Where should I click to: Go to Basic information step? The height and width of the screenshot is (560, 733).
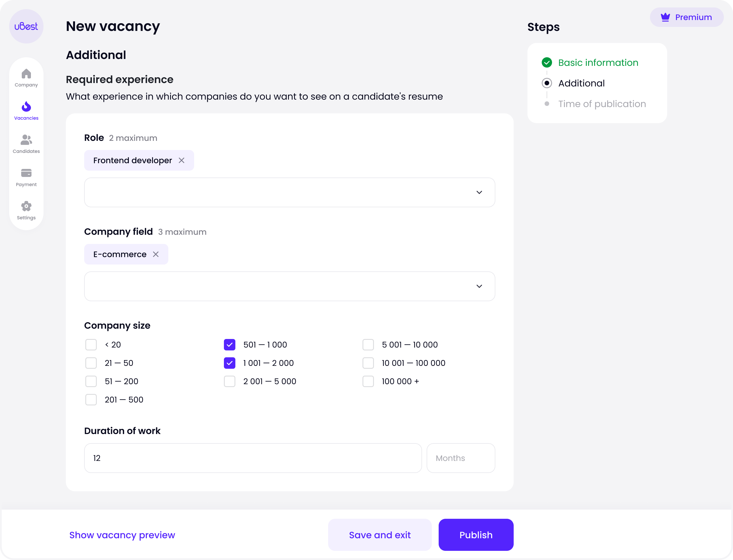(598, 63)
